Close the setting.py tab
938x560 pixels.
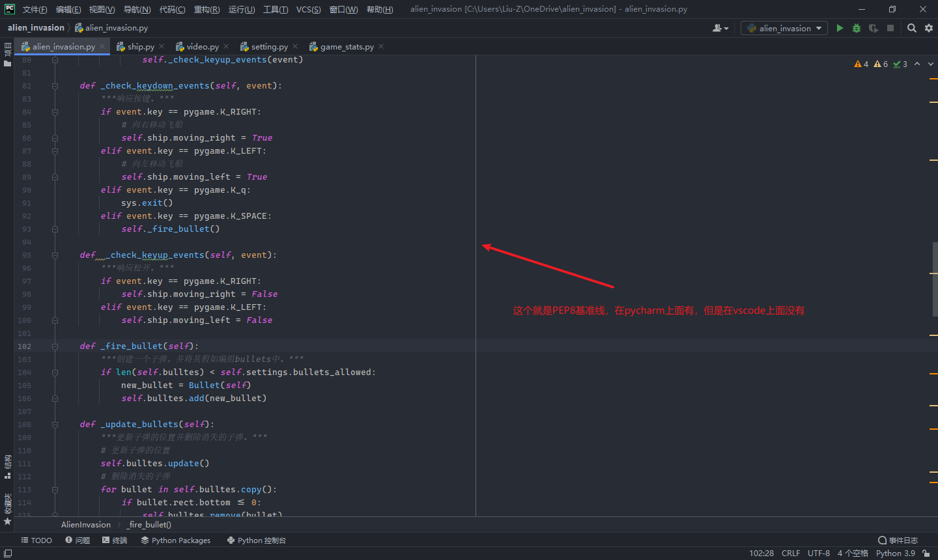click(x=295, y=46)
